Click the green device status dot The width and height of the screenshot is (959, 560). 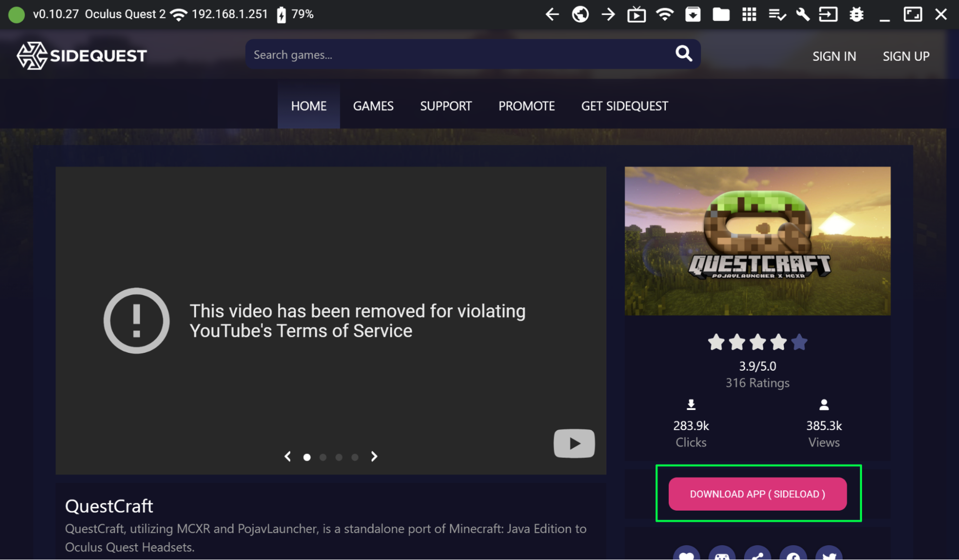[16, 15]
